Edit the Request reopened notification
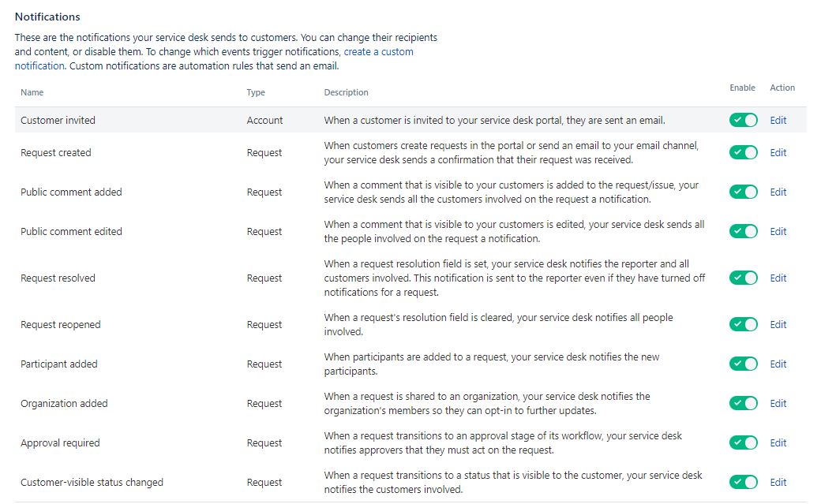 pyautogui.click(x=778, y=324)
